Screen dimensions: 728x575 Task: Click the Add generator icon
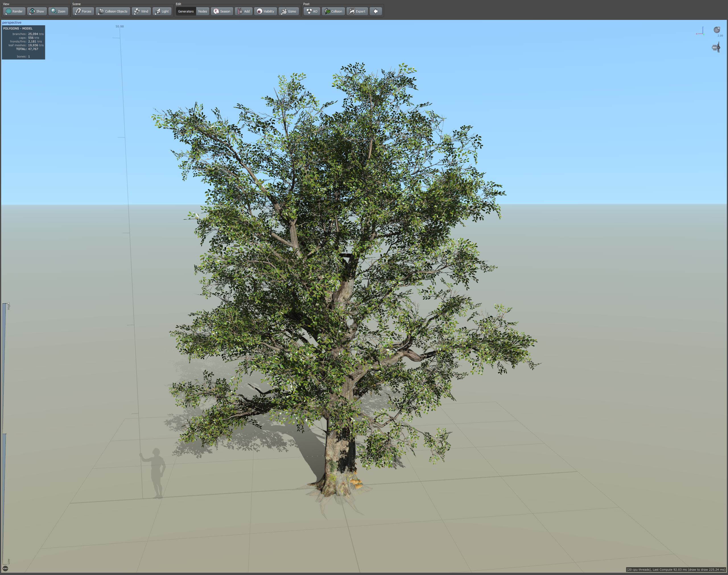[x=244, y=11]
